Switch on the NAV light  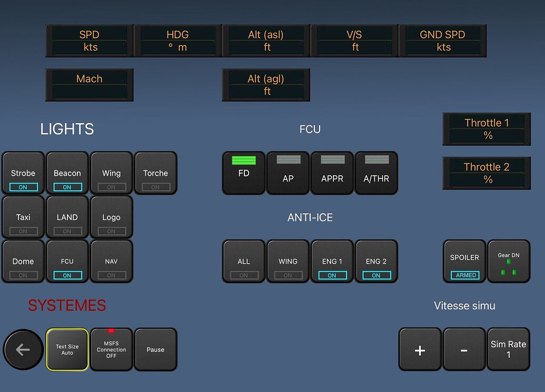coord(111,262)
